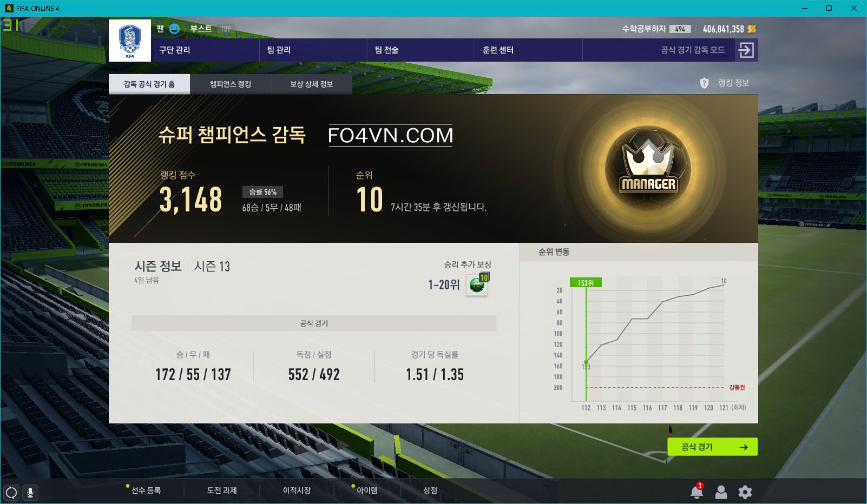Switch to 챔피언스 랭킹 tab
The image size is (867, 504).
[231, 84]
